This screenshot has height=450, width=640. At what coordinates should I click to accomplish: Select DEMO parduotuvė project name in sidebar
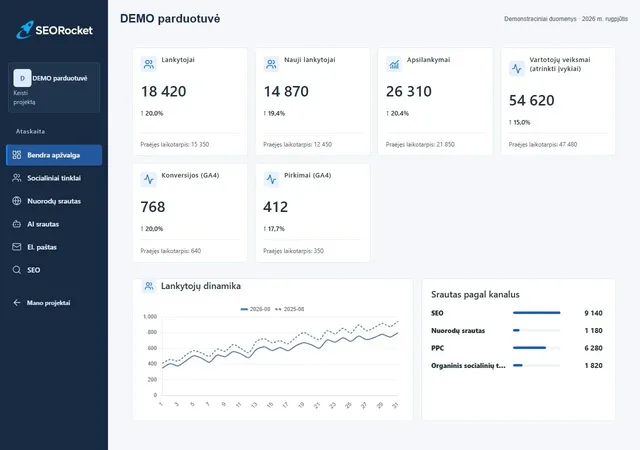60,78
